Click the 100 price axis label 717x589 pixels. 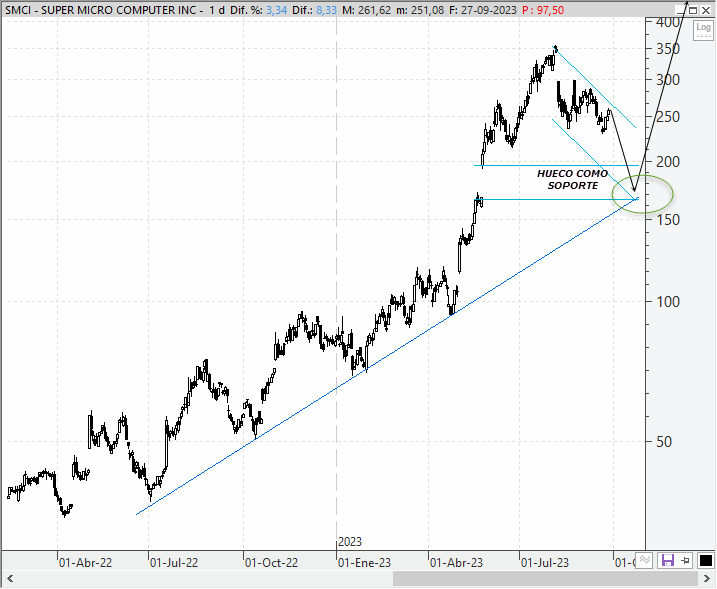pyautogui.click(x=668, y=301)
